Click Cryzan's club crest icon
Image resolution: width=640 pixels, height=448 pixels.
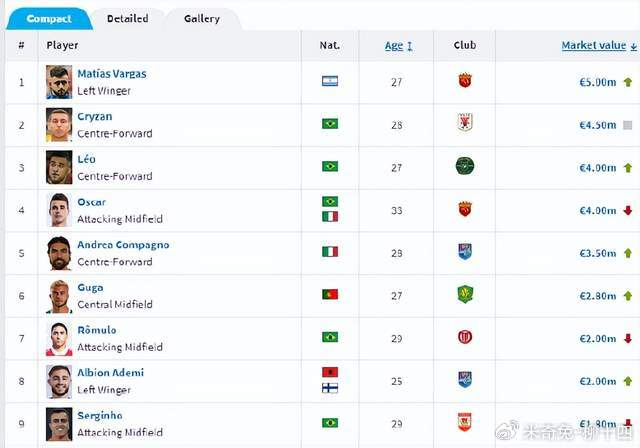[464, 123]
